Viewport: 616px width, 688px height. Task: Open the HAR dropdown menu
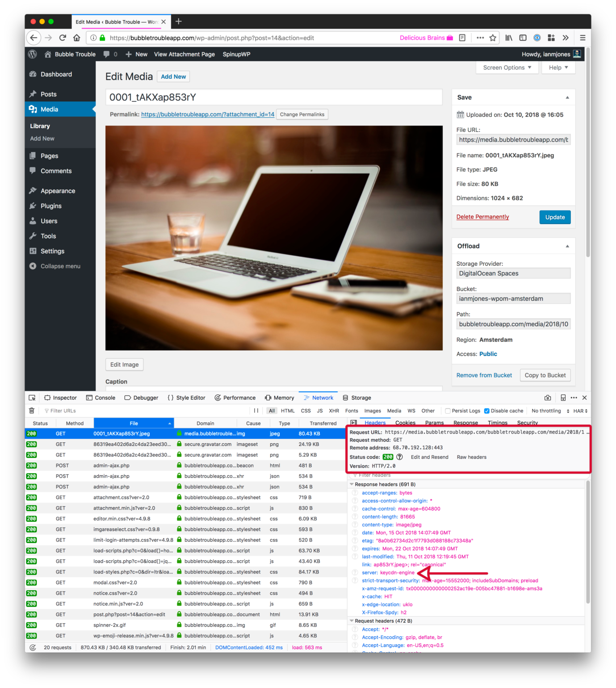pyautogui.click(x=581, y=411)
